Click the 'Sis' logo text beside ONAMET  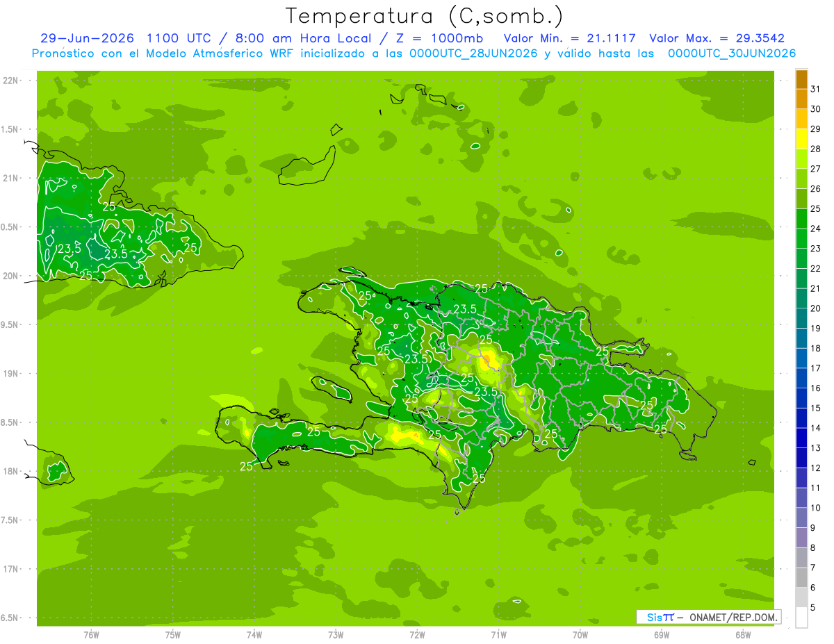(655, 617)
